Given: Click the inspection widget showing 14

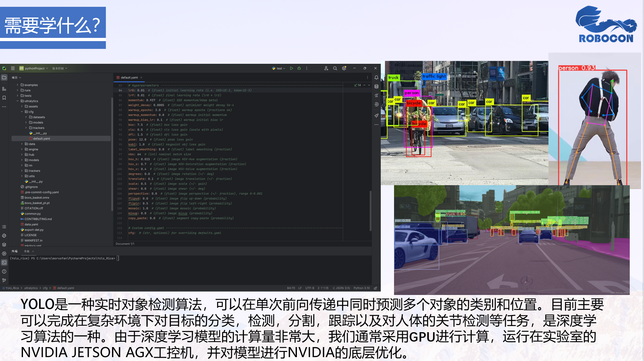Looking at the screenshot, I should (x=357, y=85).
